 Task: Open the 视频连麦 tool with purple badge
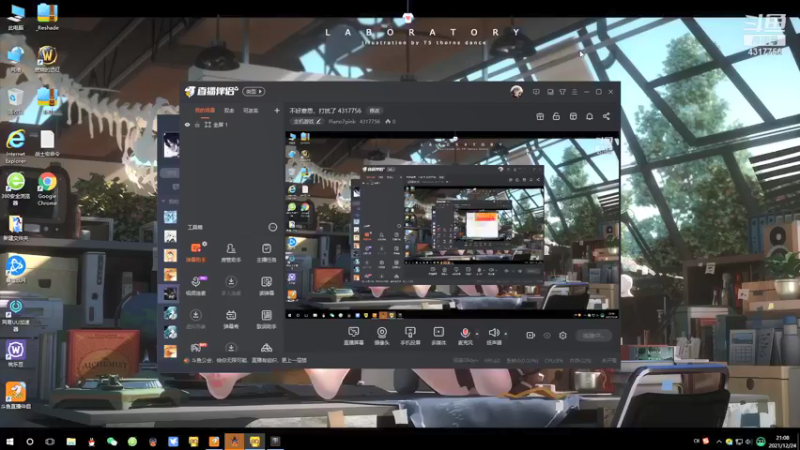pyautogui.click(x=196, y=285)
